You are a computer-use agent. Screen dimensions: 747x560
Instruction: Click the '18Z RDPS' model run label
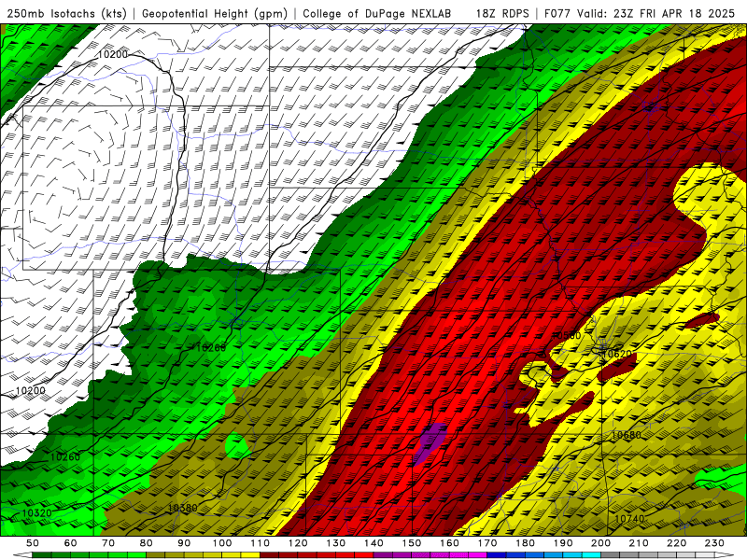click(502, 13)
